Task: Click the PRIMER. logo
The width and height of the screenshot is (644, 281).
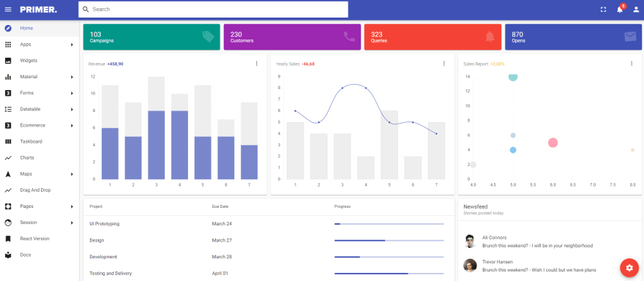Action: (x=38, y=10)
